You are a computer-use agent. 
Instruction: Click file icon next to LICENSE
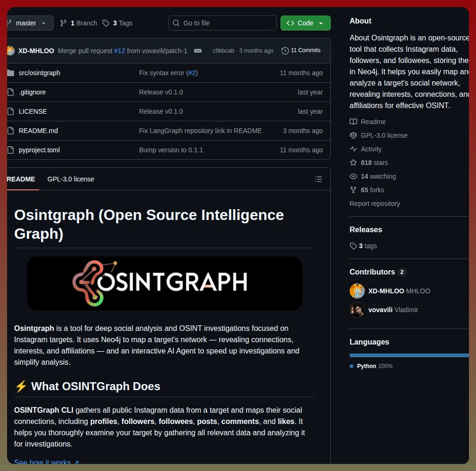[11, 111]
